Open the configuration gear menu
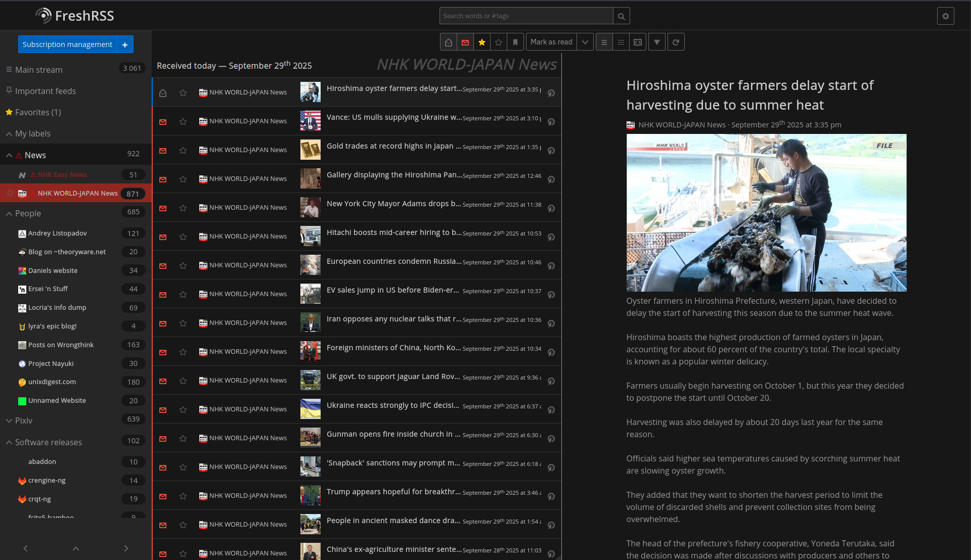 pos(945,16)
